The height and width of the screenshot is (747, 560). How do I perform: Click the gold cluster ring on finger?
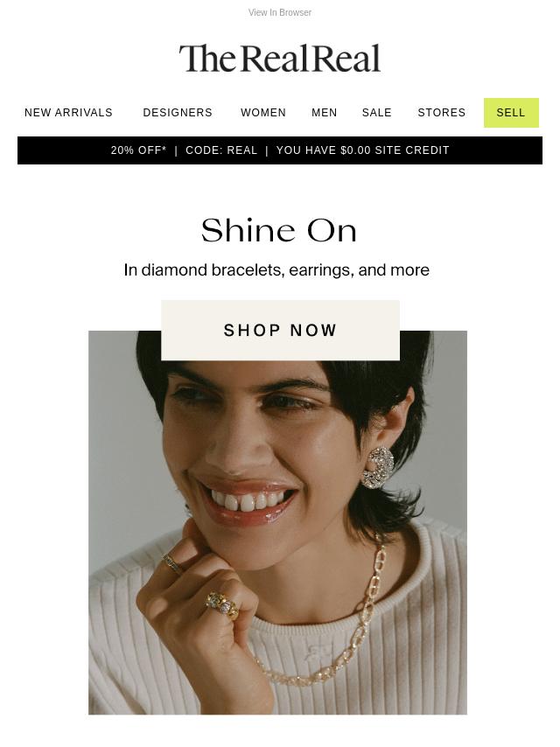(x=222, y=605)
